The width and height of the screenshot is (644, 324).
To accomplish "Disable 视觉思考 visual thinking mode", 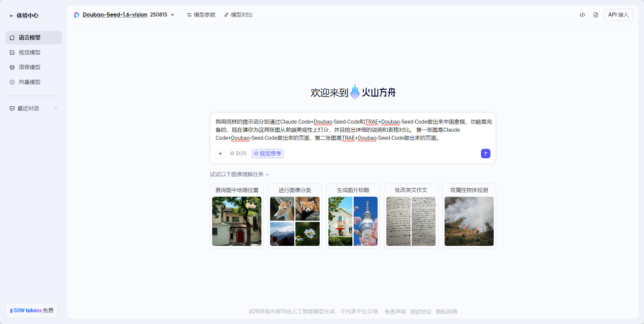I will pyautogui.click(x=267, y=154).
